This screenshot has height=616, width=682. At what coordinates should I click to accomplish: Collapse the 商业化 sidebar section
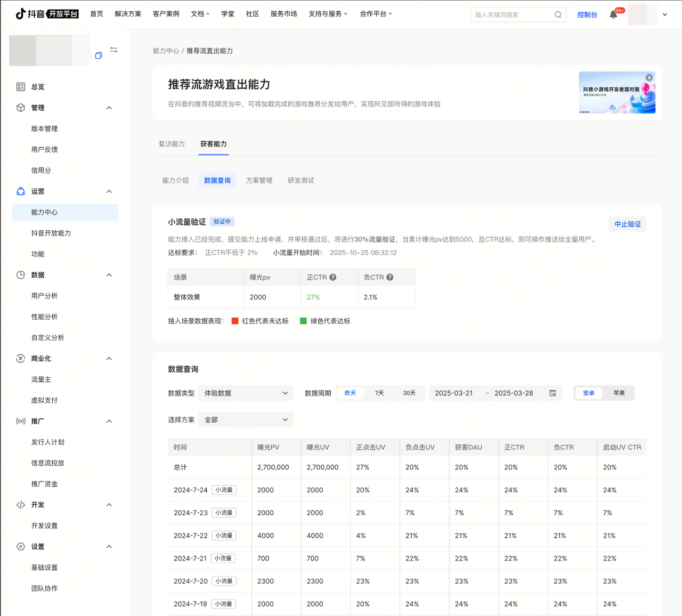tap(109, 359)
